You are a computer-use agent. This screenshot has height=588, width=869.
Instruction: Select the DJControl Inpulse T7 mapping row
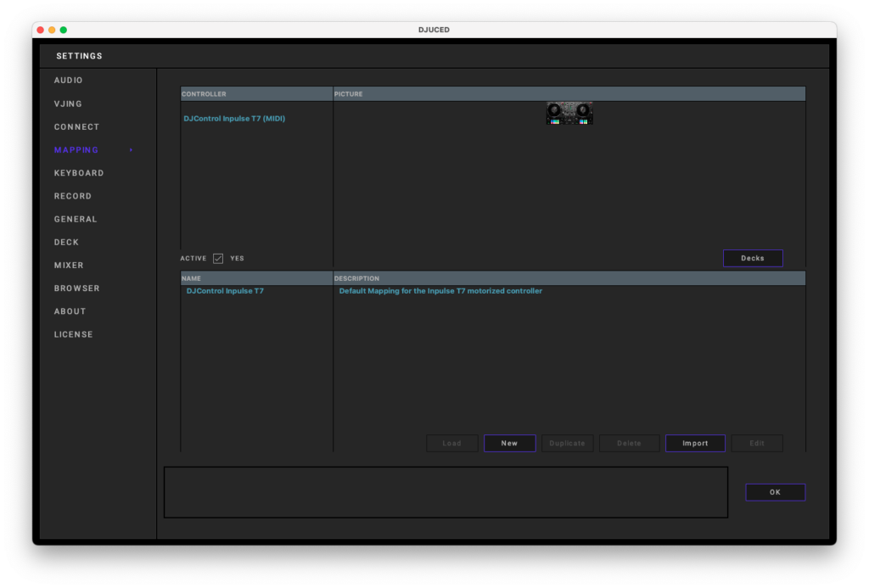(225, 291)
